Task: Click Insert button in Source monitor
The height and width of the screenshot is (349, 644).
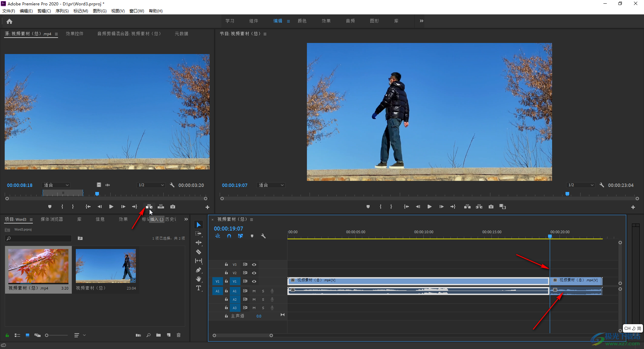Action: [x=149, y=207]
